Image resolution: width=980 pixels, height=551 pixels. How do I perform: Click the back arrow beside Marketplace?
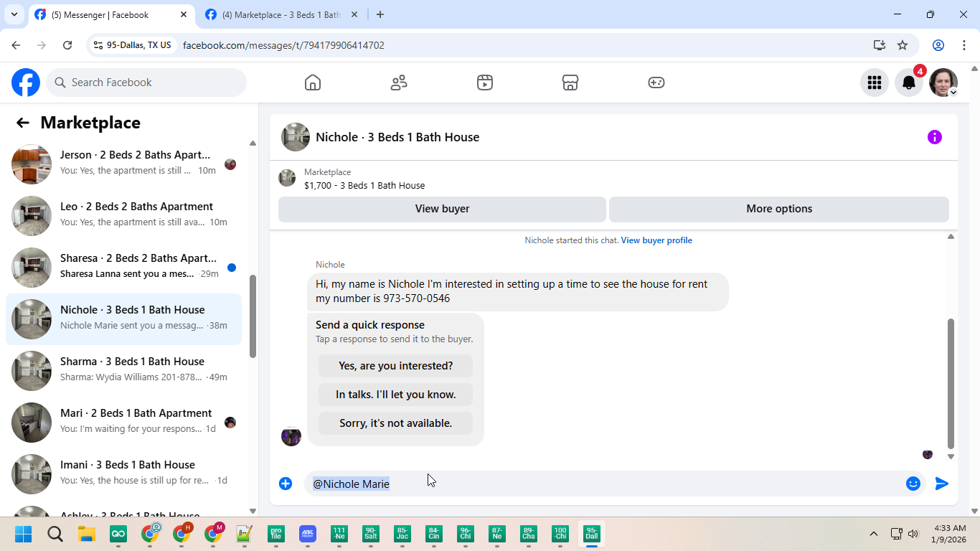coord(23,123)
